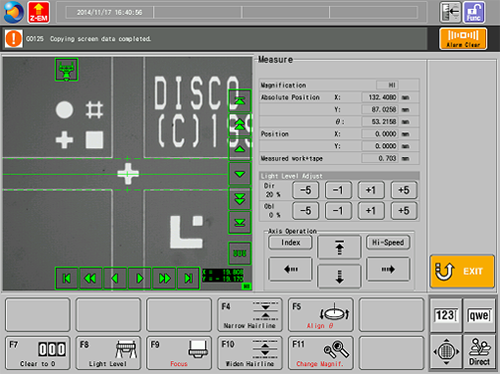The image size is (500, 374).
Task: Open F8 Light Level
Action: [x=108, y=353]
